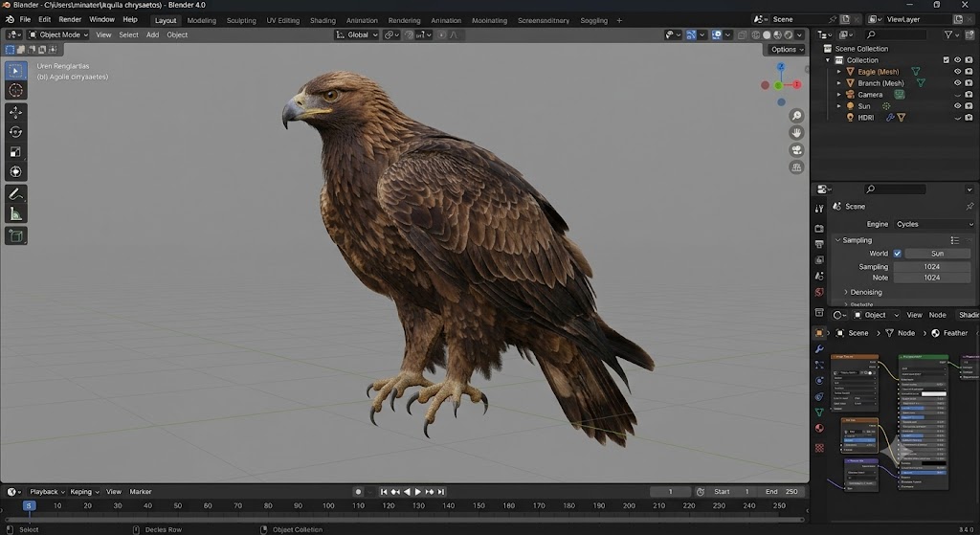
Task: Select rendered viewport shading sphere
Action: pos(789,35)
